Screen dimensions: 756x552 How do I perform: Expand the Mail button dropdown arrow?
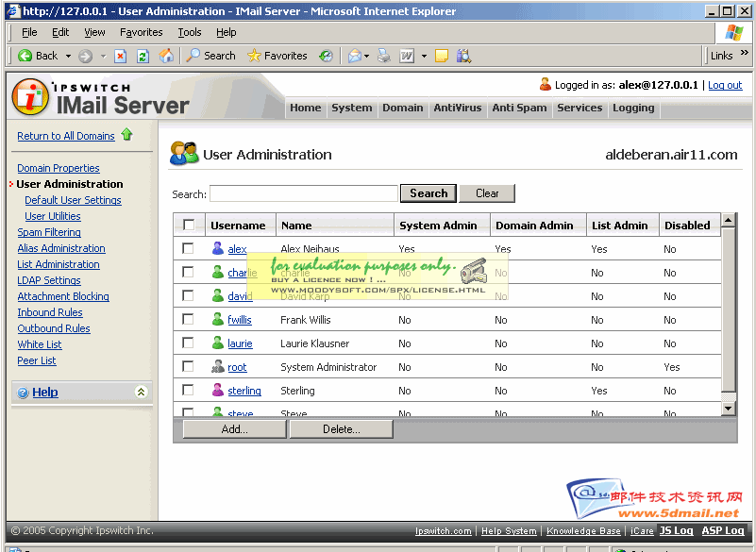[x=368, y=56]
